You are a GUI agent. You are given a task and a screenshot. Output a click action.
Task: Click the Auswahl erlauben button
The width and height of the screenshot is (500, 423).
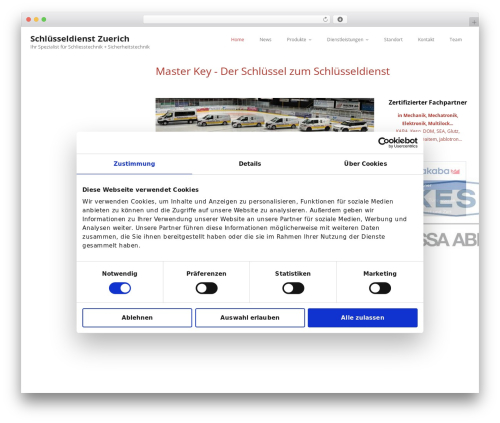250,318
